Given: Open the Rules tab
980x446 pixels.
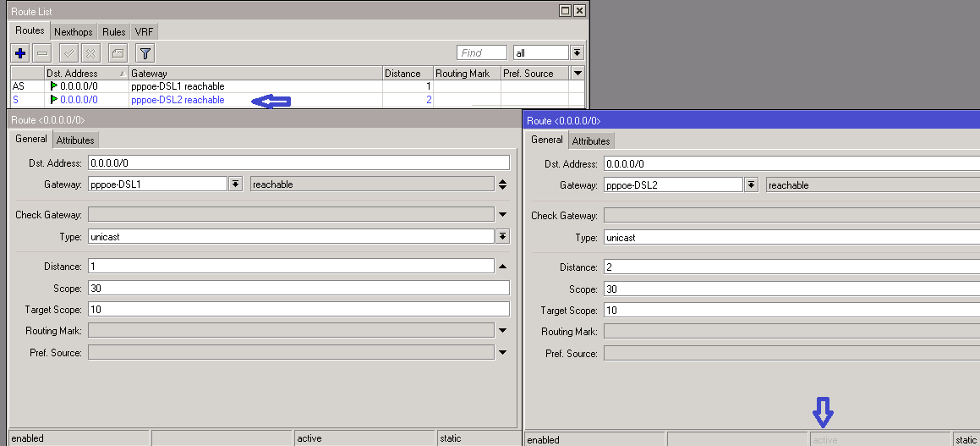Looking at the screenshot, I should tap(114, 31).
